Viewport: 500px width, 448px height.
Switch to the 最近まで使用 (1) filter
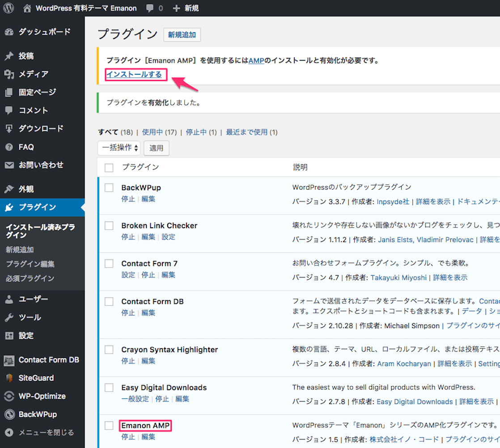[252, 132]
